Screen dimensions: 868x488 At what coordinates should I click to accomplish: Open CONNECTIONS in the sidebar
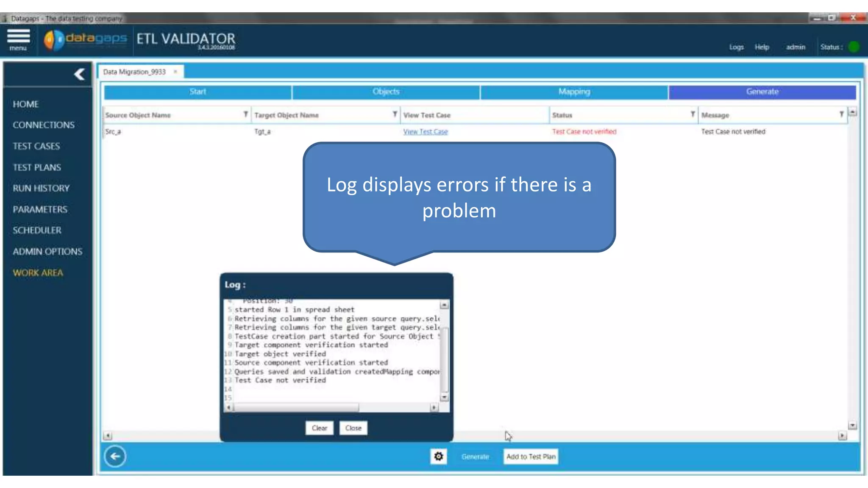click(x=44, y=125)
